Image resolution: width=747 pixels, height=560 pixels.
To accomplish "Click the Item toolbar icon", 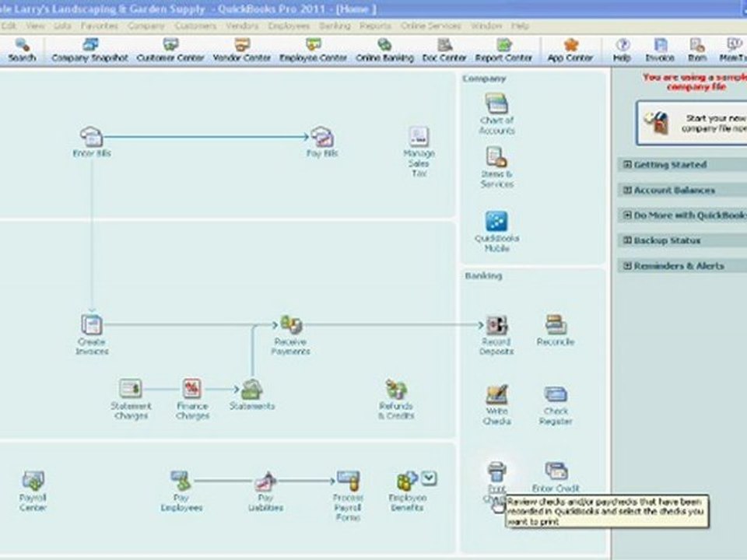I will pyautogui.click(x=697, y=51).
